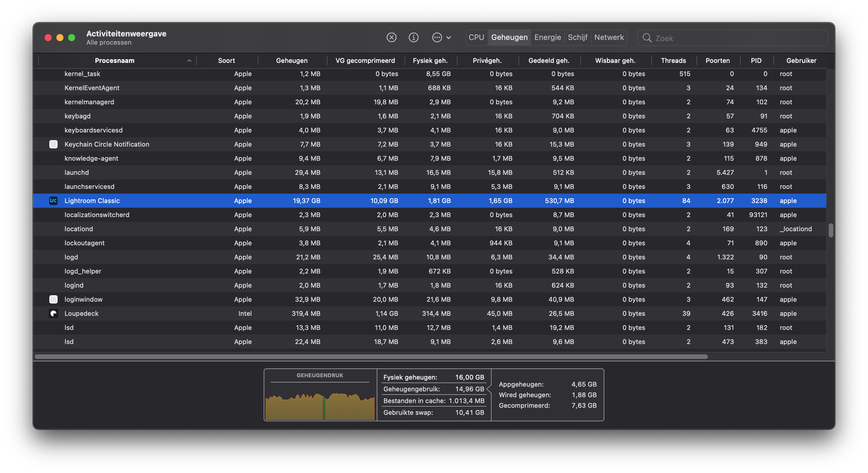Click the loginwindow process icon
Image resolution: width=868 pixels, height=473 pixels.
pyautogui.click(x=53, y=299)
